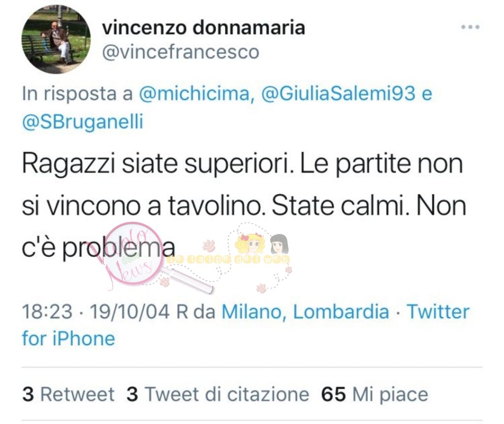Open the @SBruganelli mention
This screenshot has height=424, width=504.
tap(83, 122)
